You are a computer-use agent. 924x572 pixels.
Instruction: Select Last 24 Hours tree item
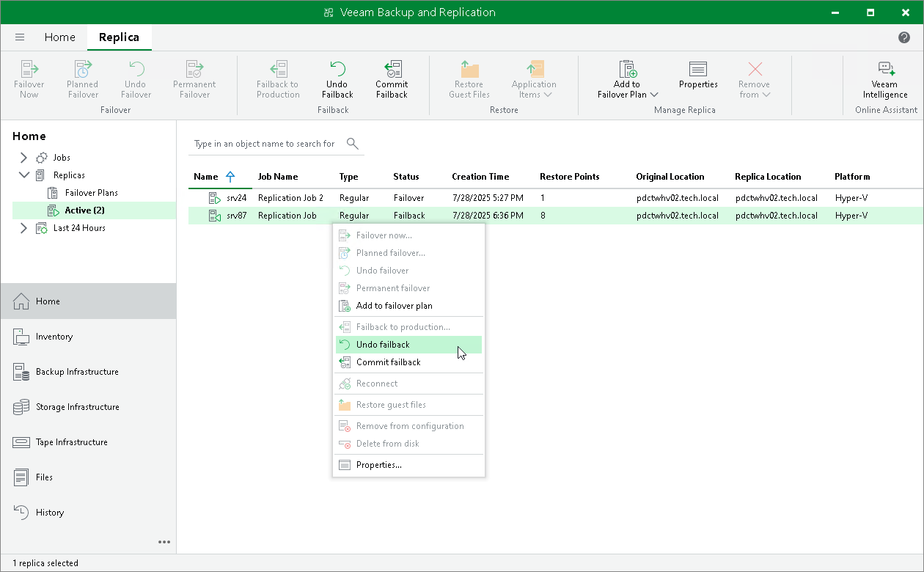click(79, 228)
